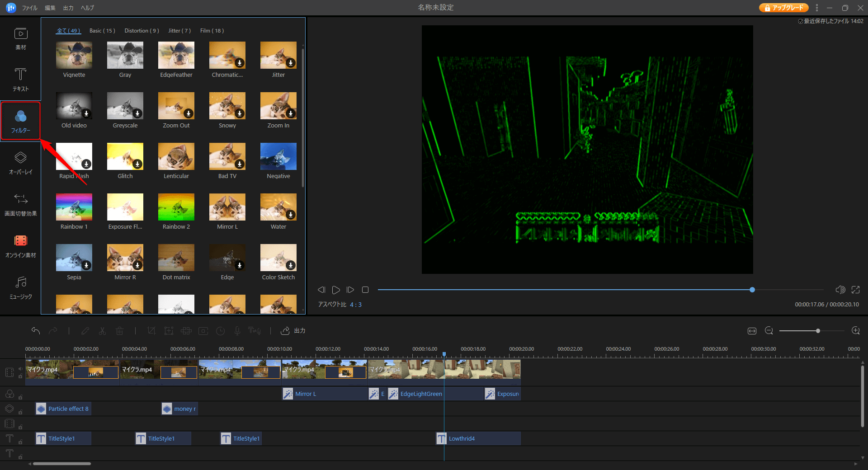Screen dimensions: 868x470
Task: Click the crop tool icon
Action: tap(151, 331)
